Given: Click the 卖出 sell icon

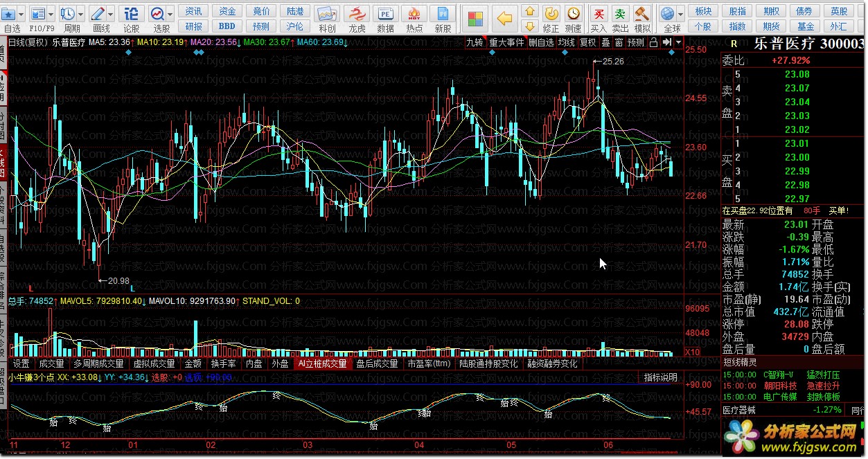Looking at the screenshot, I should (620, 14).
